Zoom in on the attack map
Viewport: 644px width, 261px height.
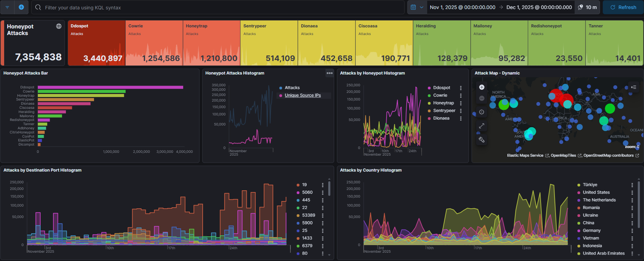482,87
